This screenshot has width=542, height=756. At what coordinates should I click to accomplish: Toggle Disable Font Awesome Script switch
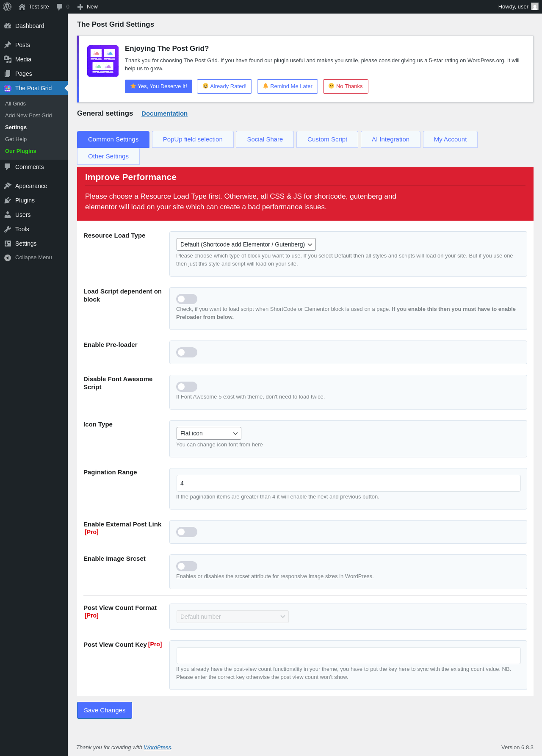[187, 387]
